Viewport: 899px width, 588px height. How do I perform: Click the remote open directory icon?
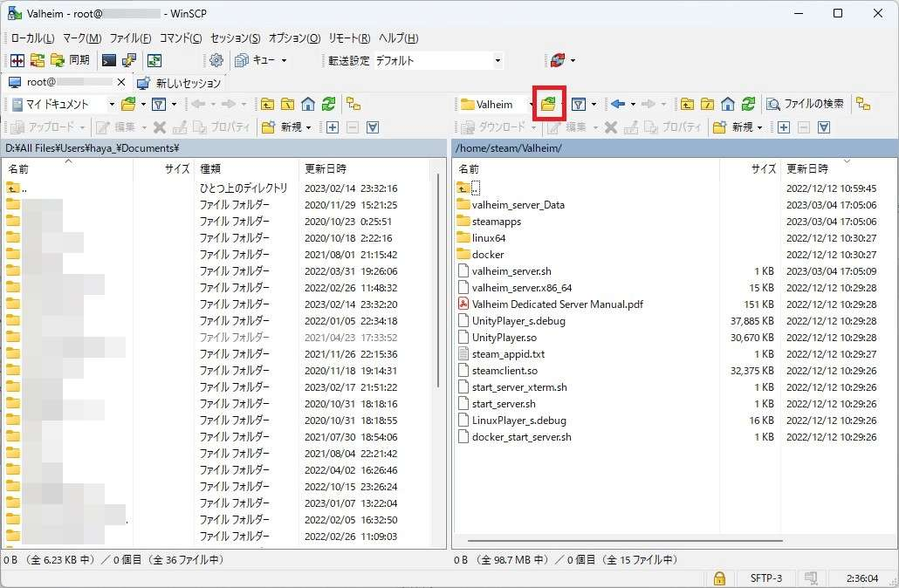pyautogui.click(x=549, y=105)
